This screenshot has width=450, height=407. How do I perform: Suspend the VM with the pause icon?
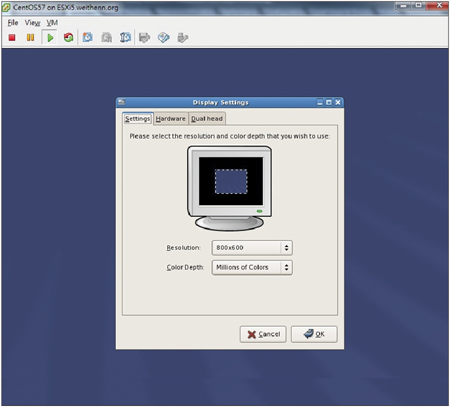(x=30, y=37)
